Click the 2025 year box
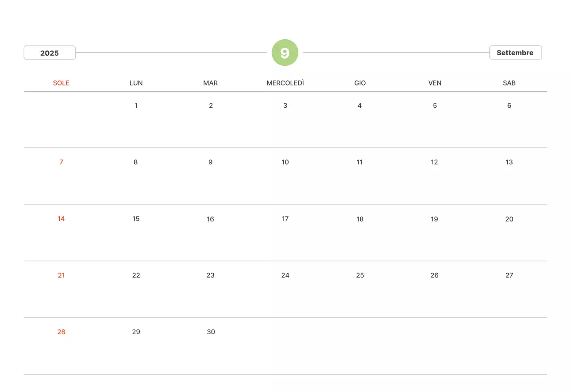This screenshot has height=392, width=570. pos(49,53)
